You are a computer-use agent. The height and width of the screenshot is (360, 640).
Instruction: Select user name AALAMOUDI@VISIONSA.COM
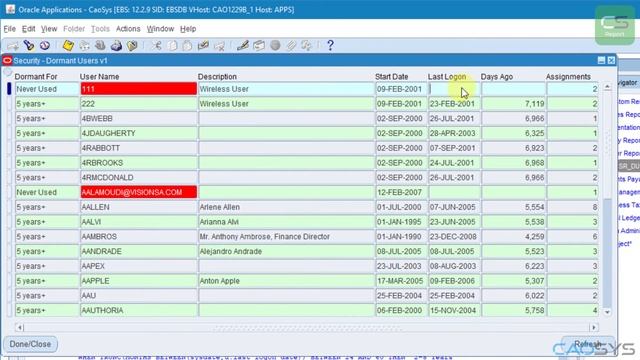(138, 192)
